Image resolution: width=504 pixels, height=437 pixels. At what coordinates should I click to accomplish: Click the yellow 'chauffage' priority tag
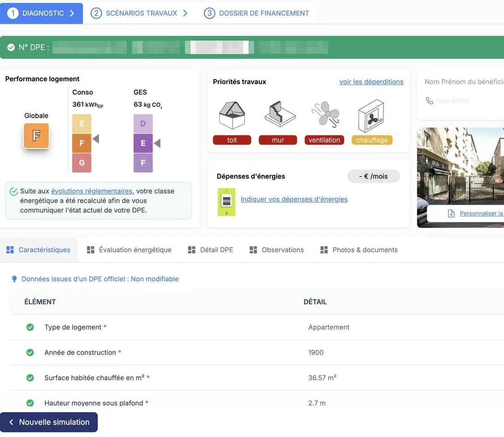point(372,140)
